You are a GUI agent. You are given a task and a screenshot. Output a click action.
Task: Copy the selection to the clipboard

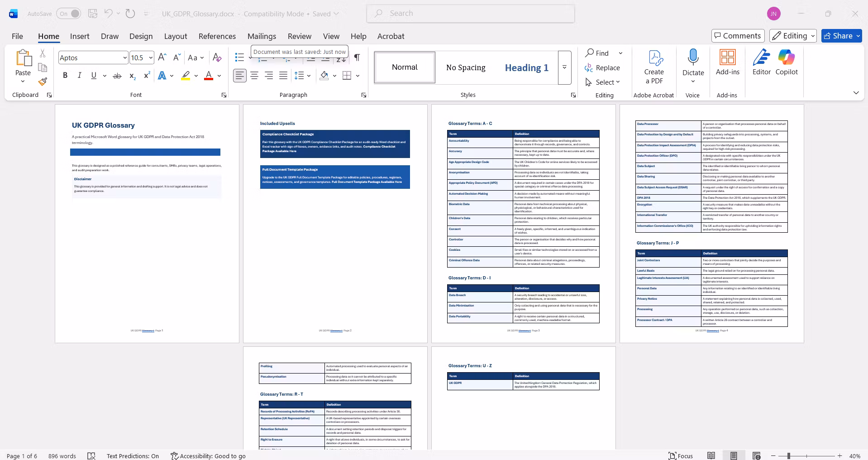tap(43, 67)
